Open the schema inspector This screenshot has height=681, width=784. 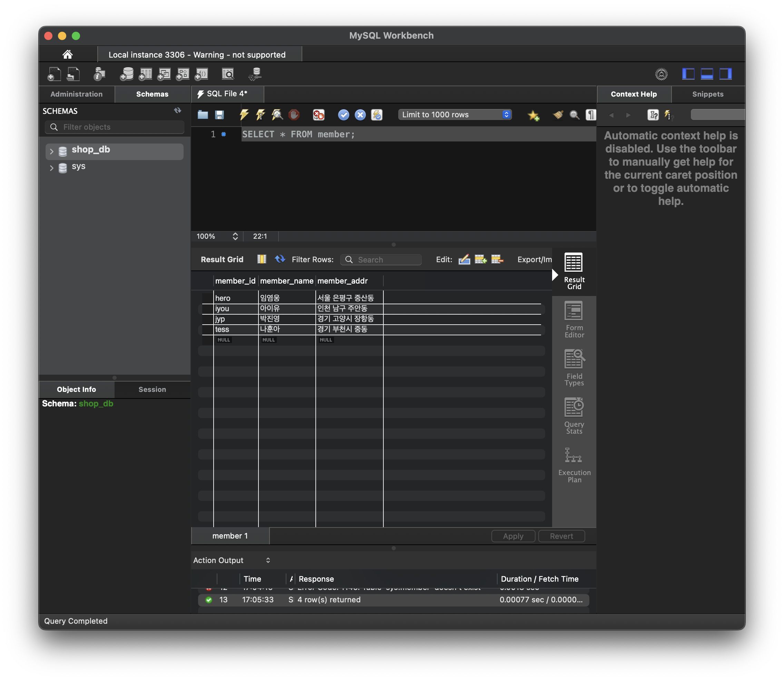pyautogui.click(x=99, y=74)
